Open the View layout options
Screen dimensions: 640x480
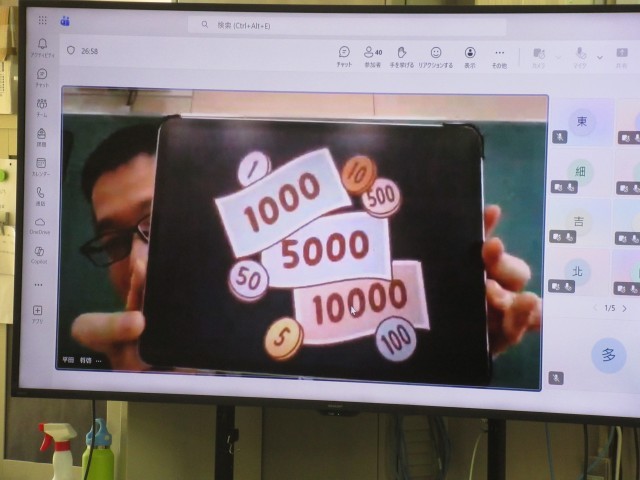(469, 56)
